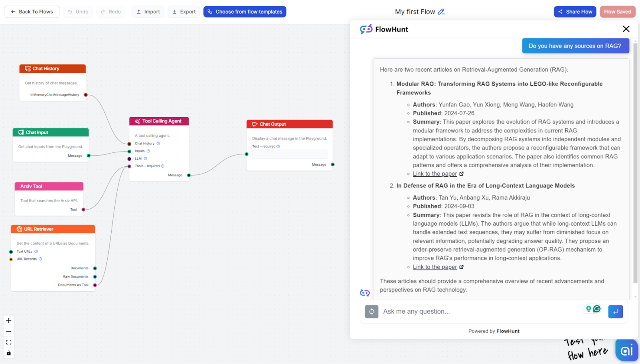Click the Ask me any question field
This screenshot has height=364, width=640.
(480, 312)
